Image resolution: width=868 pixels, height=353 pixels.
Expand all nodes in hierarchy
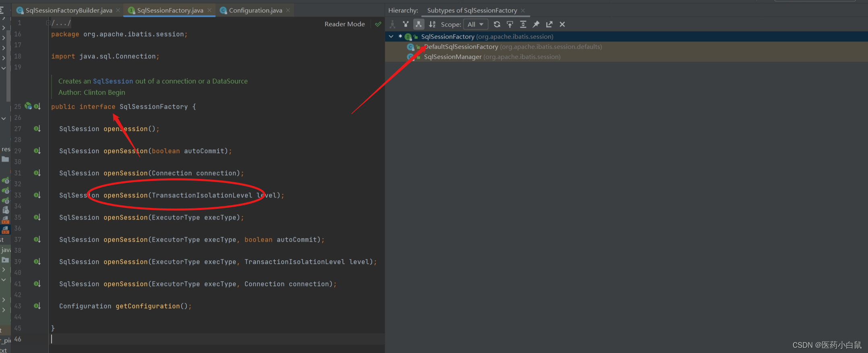(x=523, y=25)
